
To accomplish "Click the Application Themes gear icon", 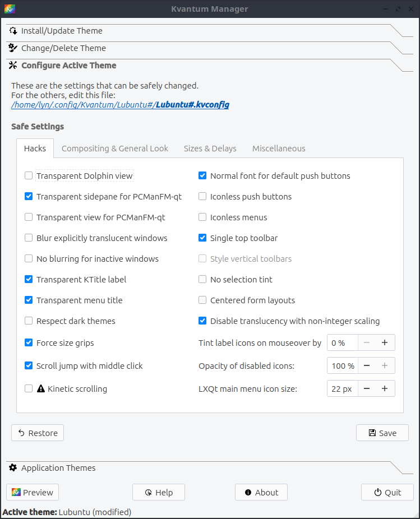I will pos(13,468).
